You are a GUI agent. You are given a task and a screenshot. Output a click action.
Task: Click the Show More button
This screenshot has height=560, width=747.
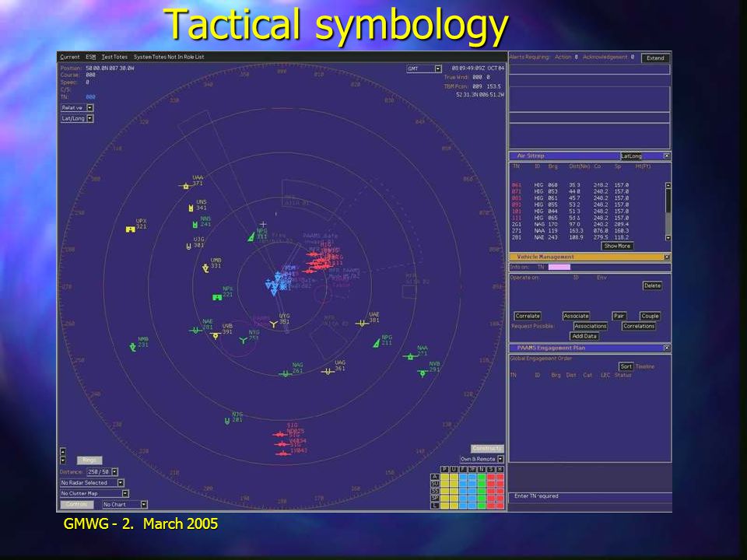tap(617, 246)
